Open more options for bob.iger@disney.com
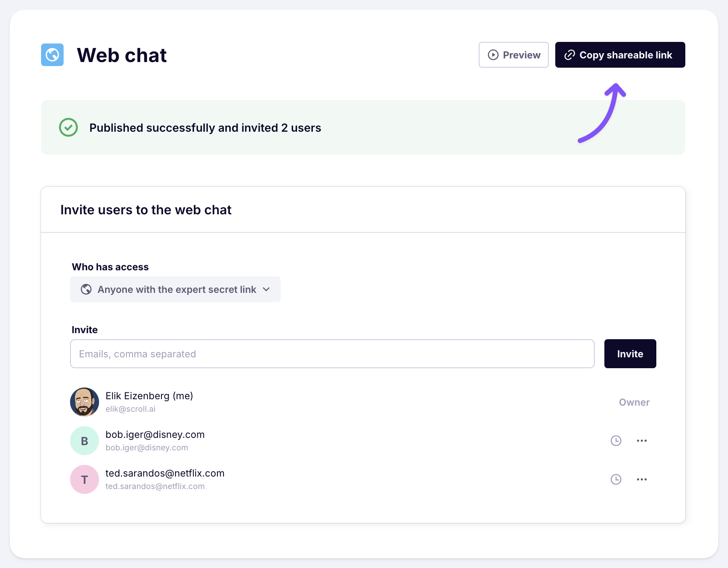728x568 pixels. click(x=642, y=441)
